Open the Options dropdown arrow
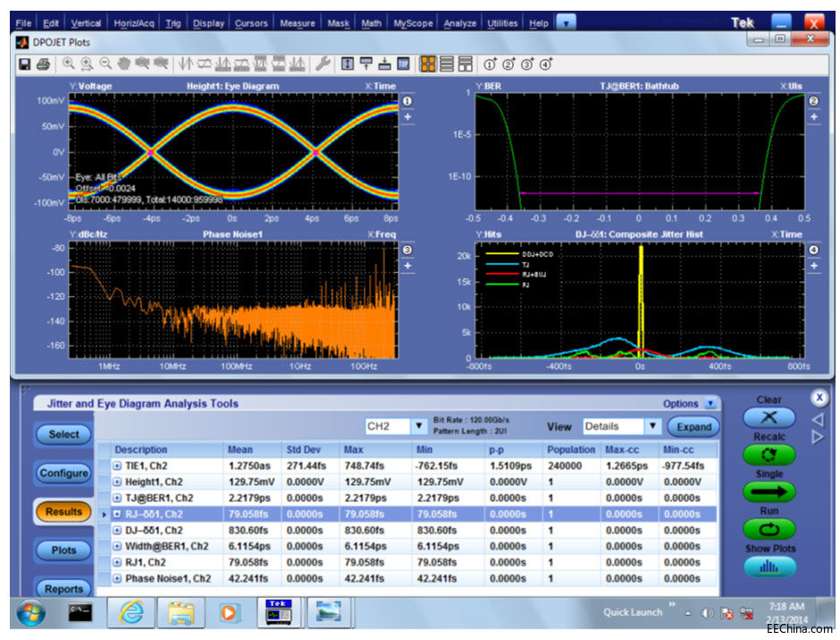 pyautogui.click(x=710, y=404)
